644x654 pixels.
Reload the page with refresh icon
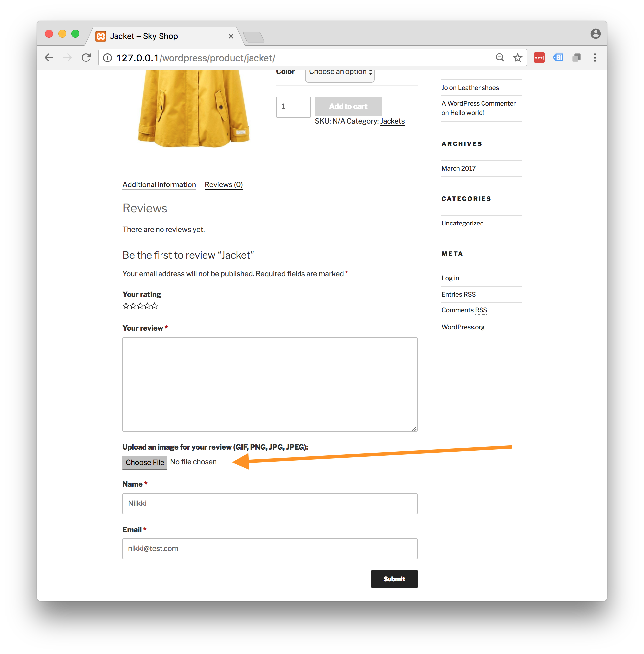click(x=86, y=58)
